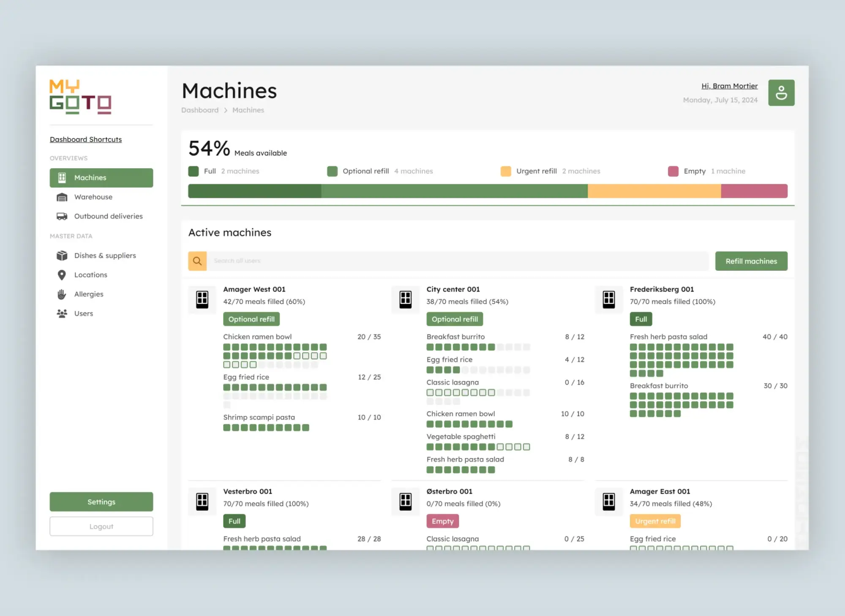Click the search magnifier icon
Viewport: 845px width, 616px height.
[197, 261]
